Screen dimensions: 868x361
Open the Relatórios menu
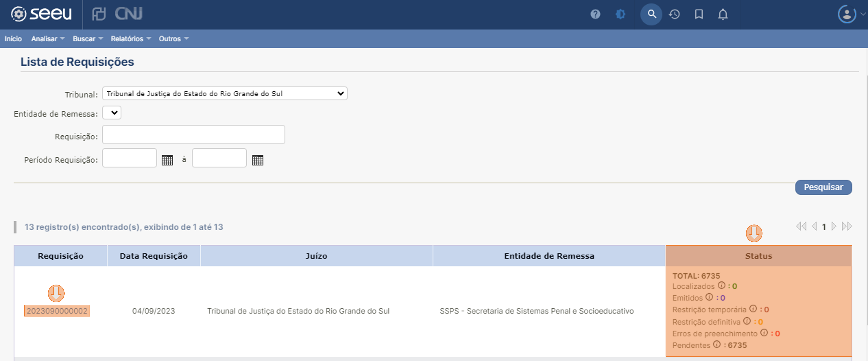click(x=131, y=39)
